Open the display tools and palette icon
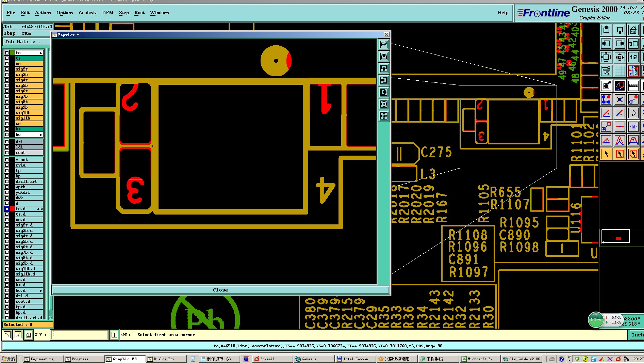 tap(606, 71)
